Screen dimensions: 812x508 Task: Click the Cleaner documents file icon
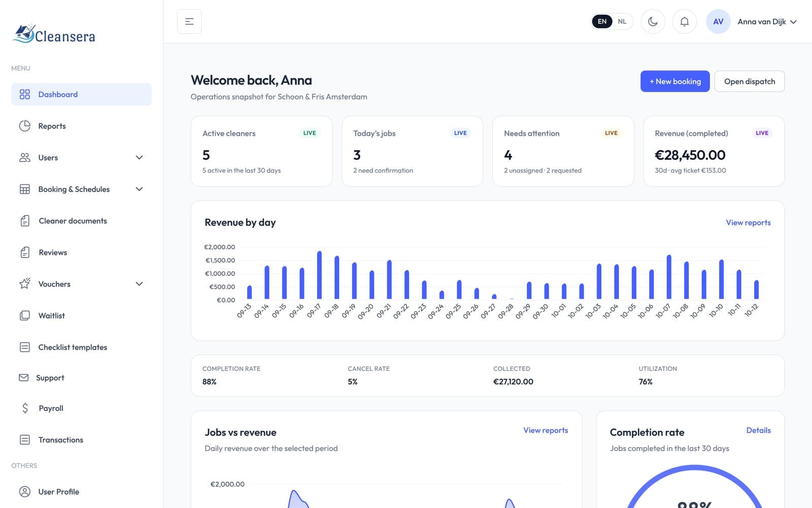(25, 220)
